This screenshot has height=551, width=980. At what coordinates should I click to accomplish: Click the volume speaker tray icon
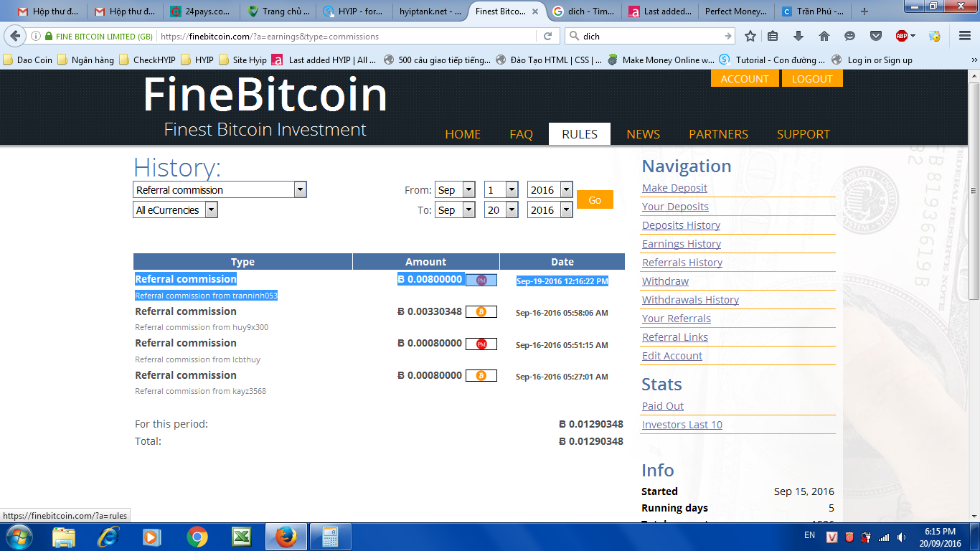click(900, 537)
